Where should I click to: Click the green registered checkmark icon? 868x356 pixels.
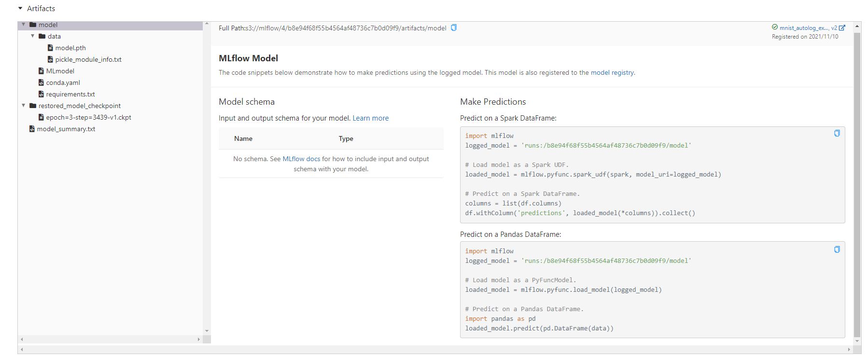coord(775,27)
